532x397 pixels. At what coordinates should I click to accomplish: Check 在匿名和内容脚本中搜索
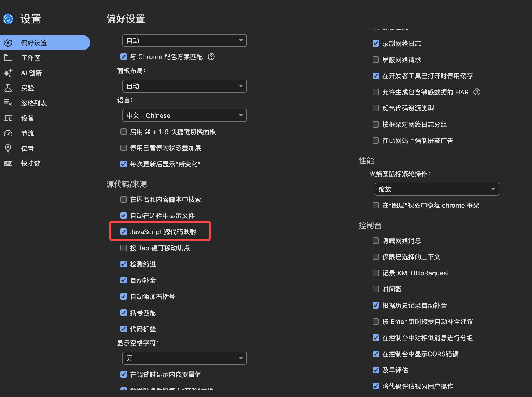tap(124, 199)
